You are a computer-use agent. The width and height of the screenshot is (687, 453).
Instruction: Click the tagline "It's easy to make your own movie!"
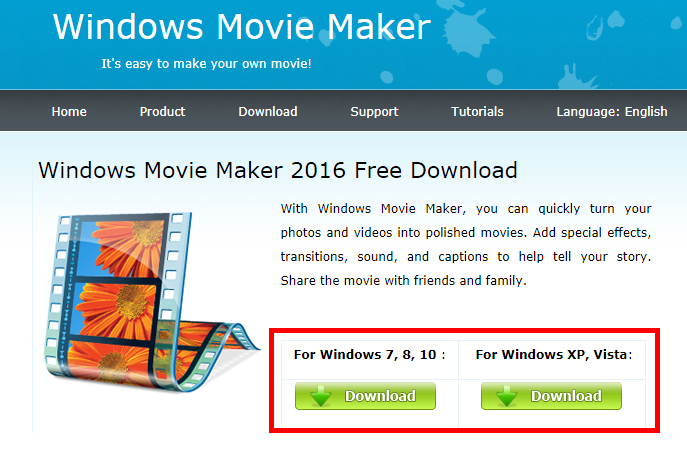(206, 64)
